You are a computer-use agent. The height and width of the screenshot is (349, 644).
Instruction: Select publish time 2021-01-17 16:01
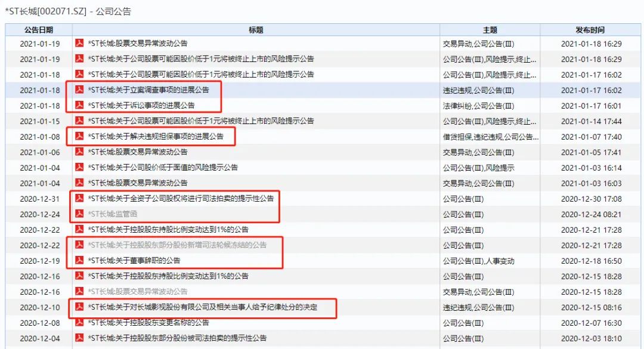(592, 106)
